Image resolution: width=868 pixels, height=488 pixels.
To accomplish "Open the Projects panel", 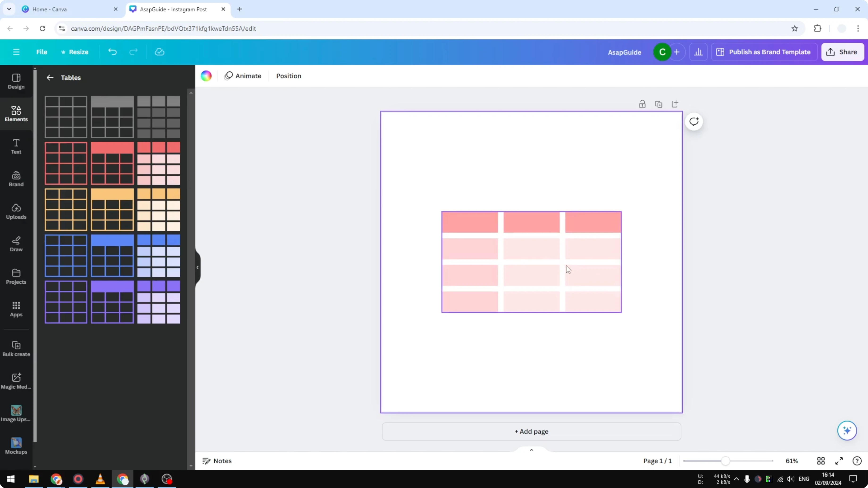I will coord(16,277).
